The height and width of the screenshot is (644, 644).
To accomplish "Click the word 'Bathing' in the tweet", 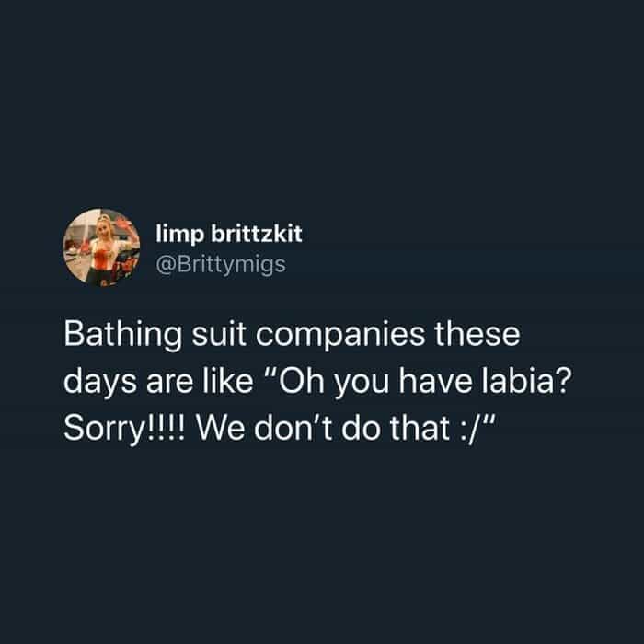I will (122, 336).
